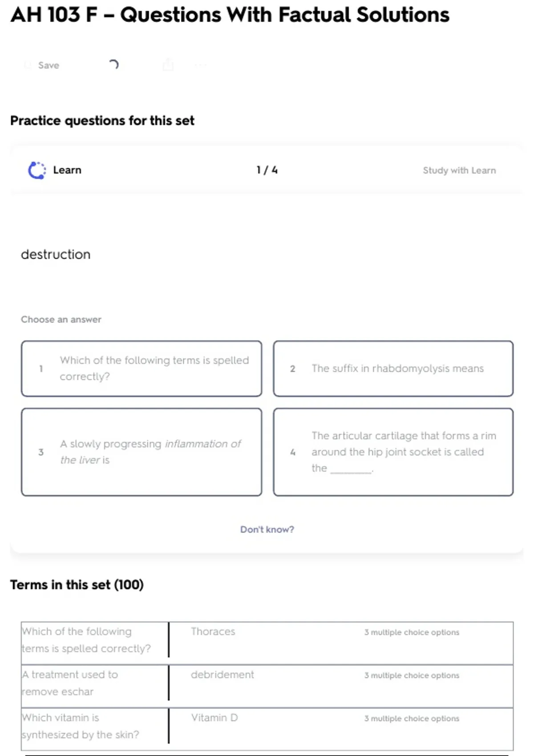Open the three-dots more options menu
Image resolution: width=534 pixels, height=756 pixels.
[x=201, y=65]
